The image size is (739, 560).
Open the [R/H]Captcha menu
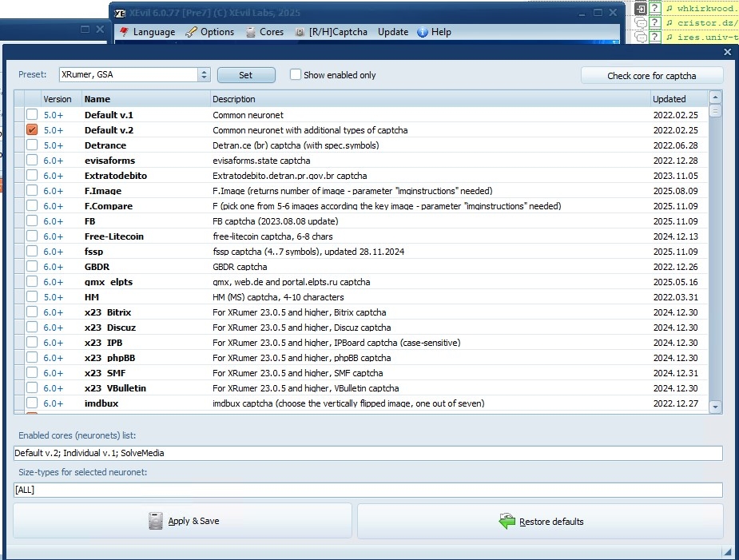point(332,32)
